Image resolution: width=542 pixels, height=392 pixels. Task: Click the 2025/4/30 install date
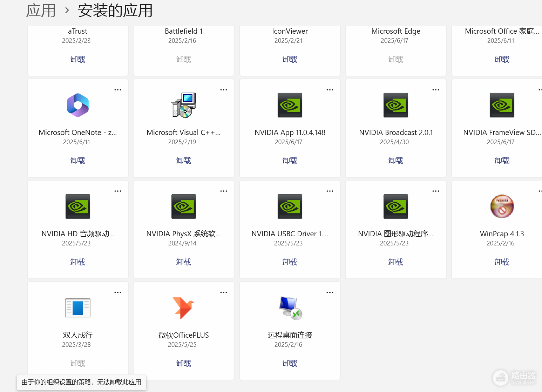(394, 142)
